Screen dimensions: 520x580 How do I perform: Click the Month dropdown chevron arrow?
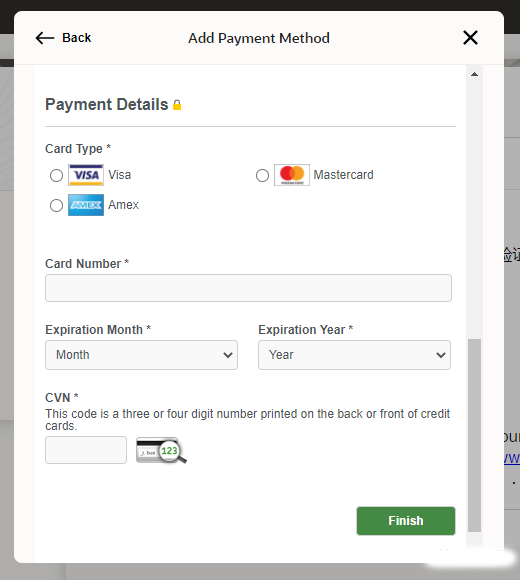pyautogui.click(x=228, y=355)
